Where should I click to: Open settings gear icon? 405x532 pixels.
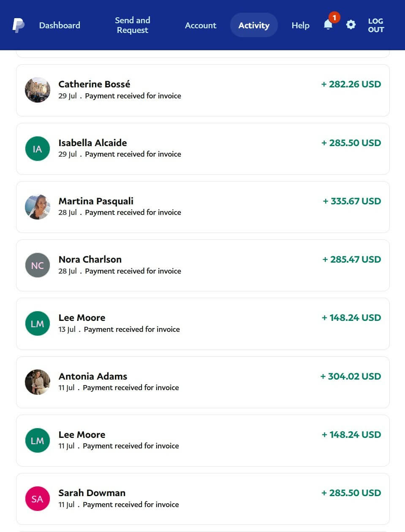pos(351,25)
